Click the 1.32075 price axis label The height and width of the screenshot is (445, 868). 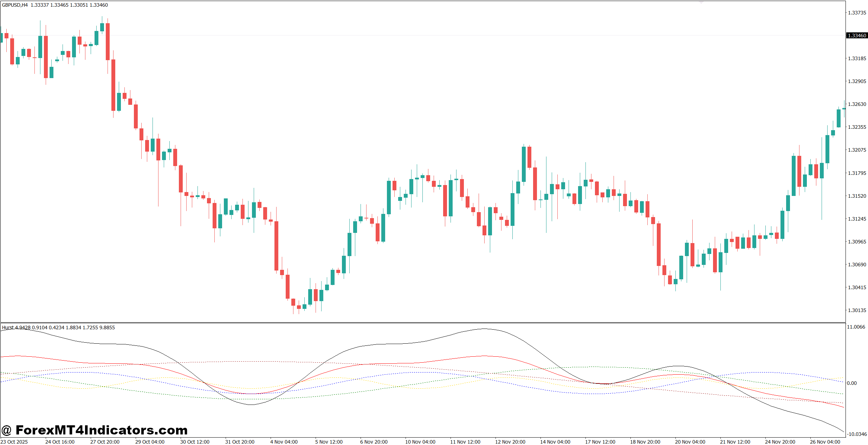coord(857,150)
